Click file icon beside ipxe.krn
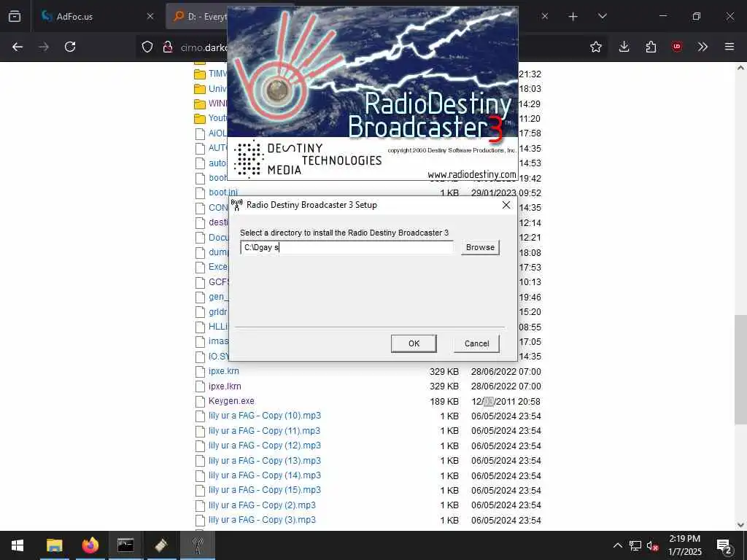747x560 pixels. [x=200, y=371]
